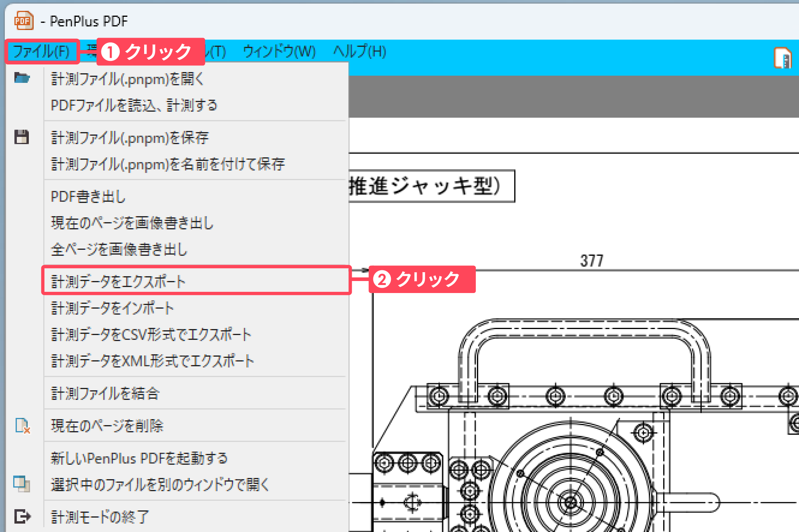Click the floppy disk save icon
The width and height of the screenshot is (799, 532).
point(22,137)
